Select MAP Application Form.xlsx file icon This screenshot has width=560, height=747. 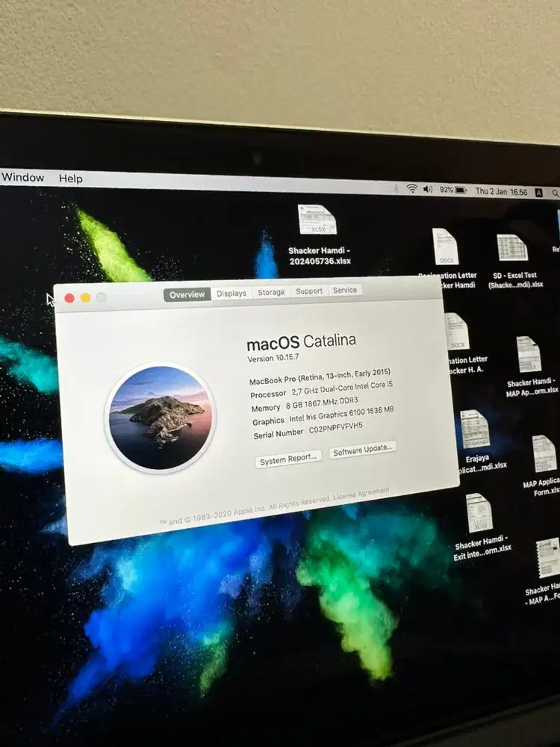(x=544, y=453)
